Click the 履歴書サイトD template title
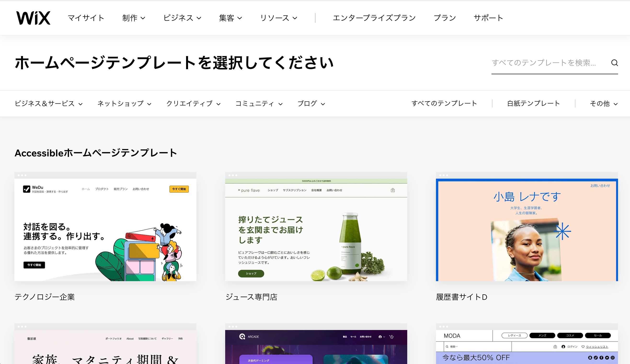Viewport: 630px width, 364px height. pyautogui.click(x=462, y=297)
